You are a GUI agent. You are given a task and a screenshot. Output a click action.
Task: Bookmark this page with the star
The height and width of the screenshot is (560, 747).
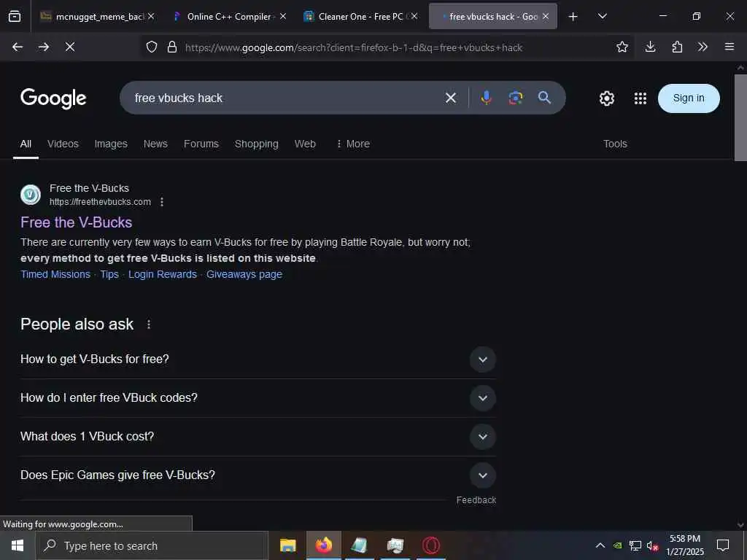click(x=622, y=47)
